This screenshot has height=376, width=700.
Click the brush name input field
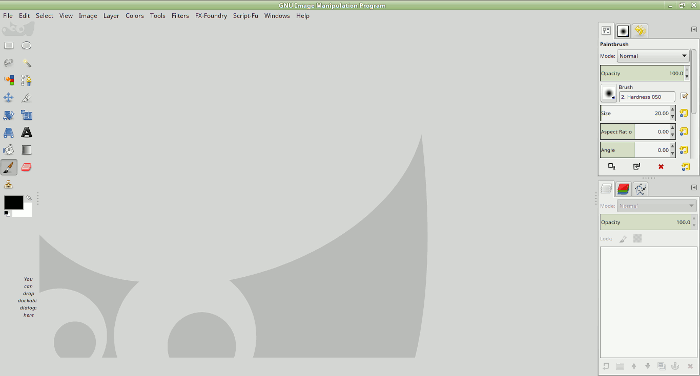point(647,97)
